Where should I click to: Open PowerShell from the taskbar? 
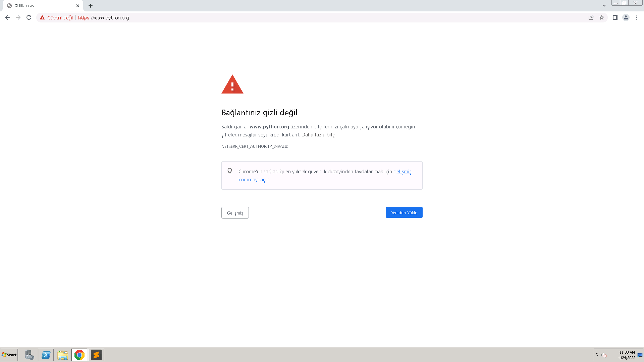46,355
